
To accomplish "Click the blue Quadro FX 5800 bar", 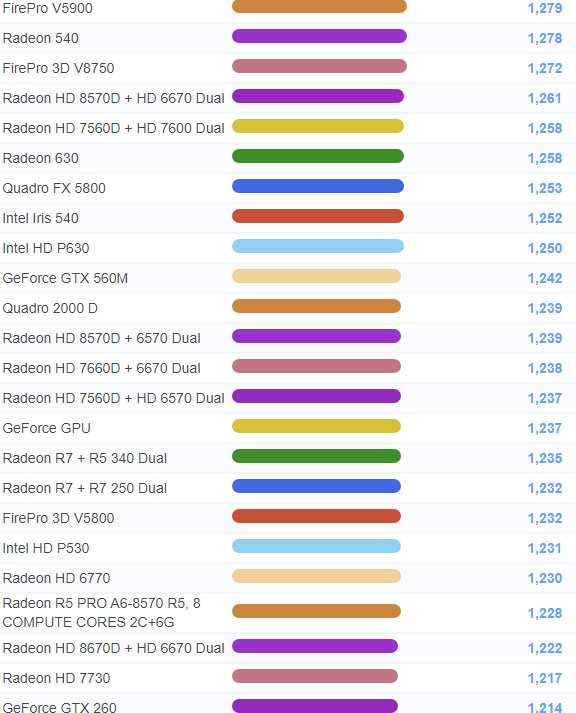I will [x=318, y=186].
